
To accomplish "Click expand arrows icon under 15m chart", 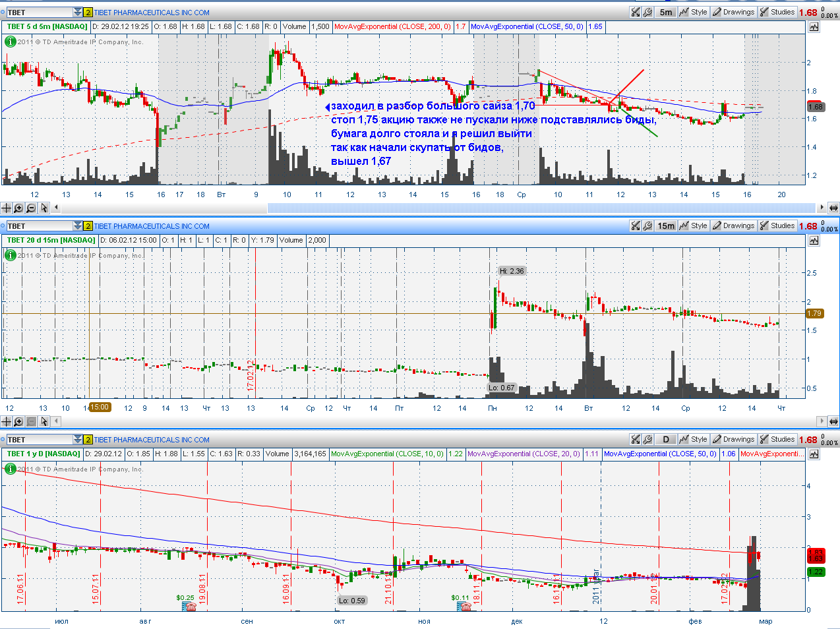I will click(833, 421).
